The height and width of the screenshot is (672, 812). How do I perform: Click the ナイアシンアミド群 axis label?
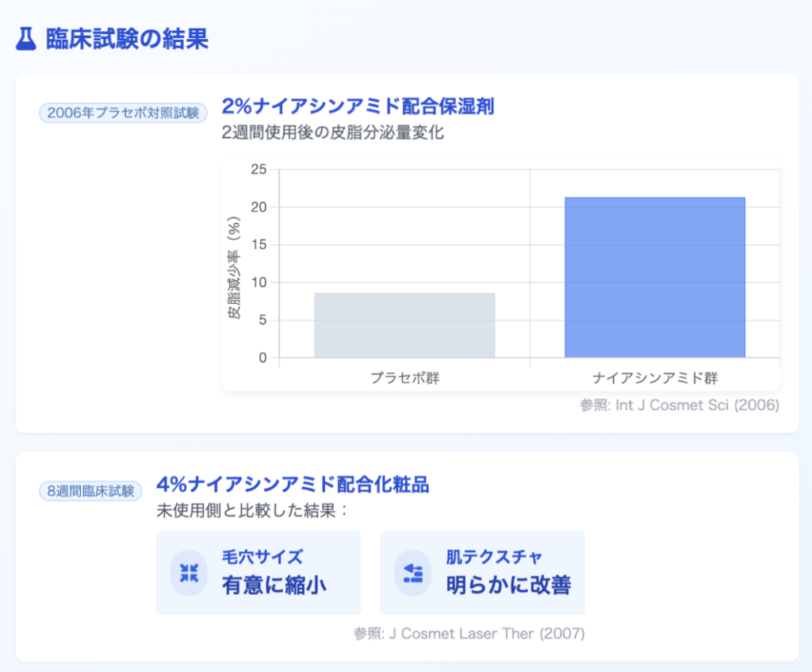click(655, 378)
